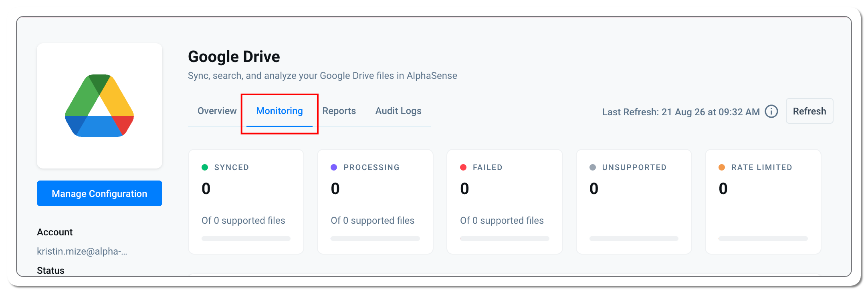Switch to the Reports tab

point(339,111)
